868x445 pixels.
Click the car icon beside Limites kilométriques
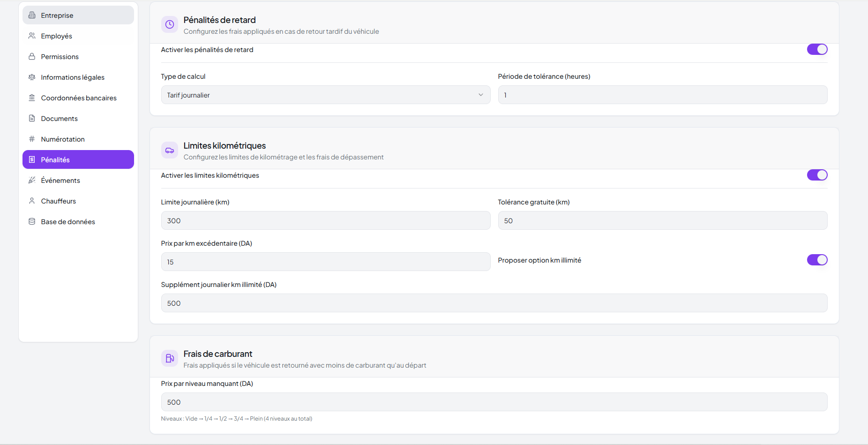click(170, 151)
